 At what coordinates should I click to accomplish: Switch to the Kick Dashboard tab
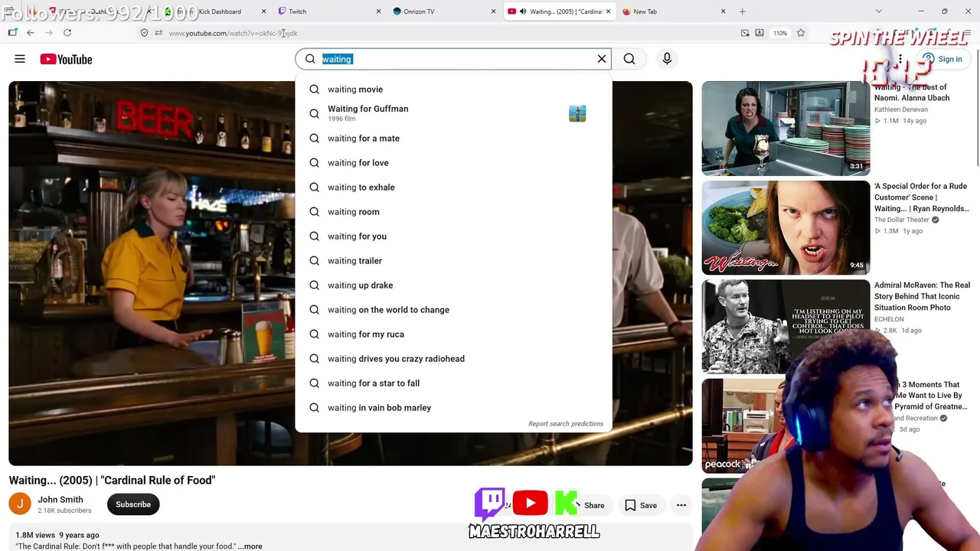pyautogui.click(x=214, y=11)
